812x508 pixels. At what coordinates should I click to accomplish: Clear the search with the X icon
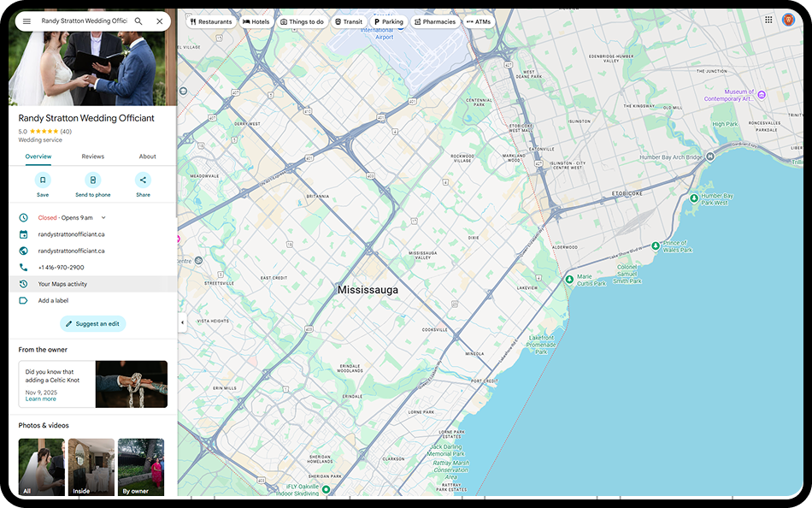pyautogui.click(x=160, y=21)
